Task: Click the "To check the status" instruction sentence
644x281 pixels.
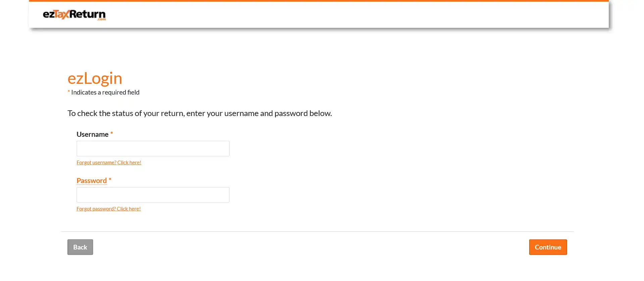Action: pos(199,113)
